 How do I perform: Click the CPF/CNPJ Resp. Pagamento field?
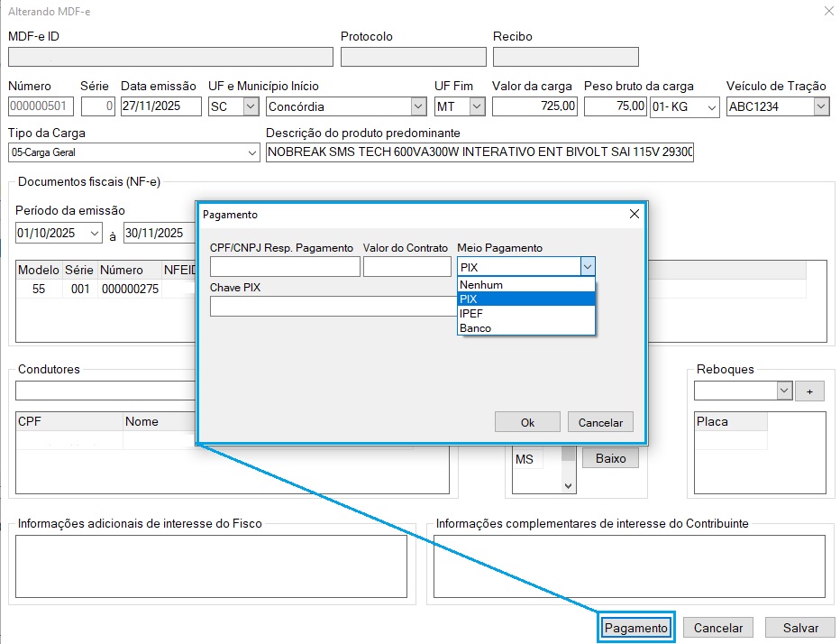pyautogui.click(x=284, y=267)
